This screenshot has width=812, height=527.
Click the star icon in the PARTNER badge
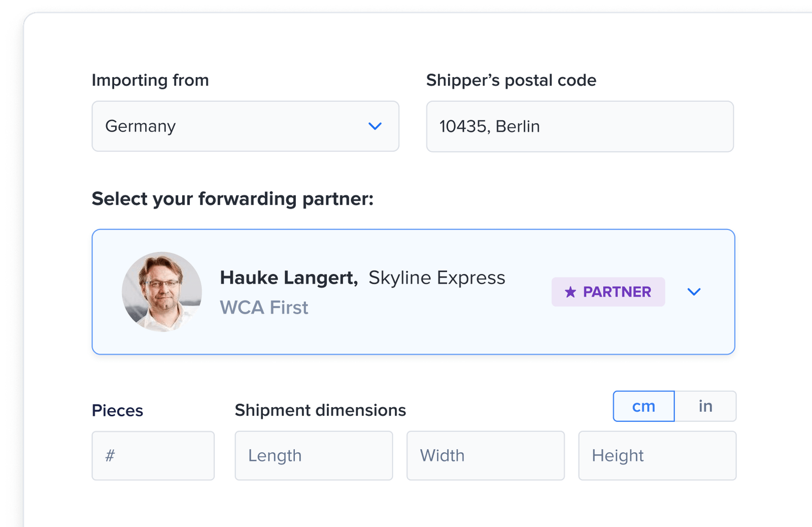(570, 292)
